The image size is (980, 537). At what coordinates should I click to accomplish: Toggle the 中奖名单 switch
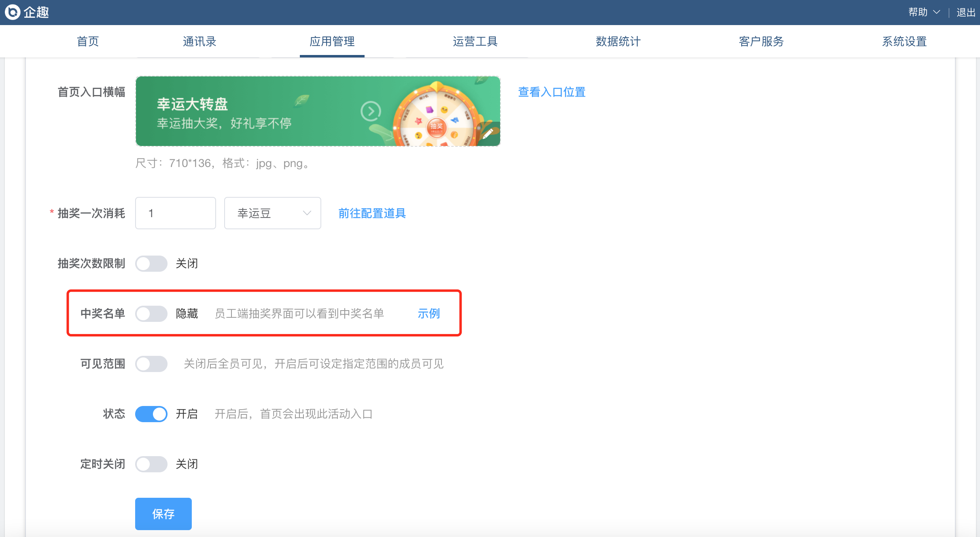click(x=151, y=314)
